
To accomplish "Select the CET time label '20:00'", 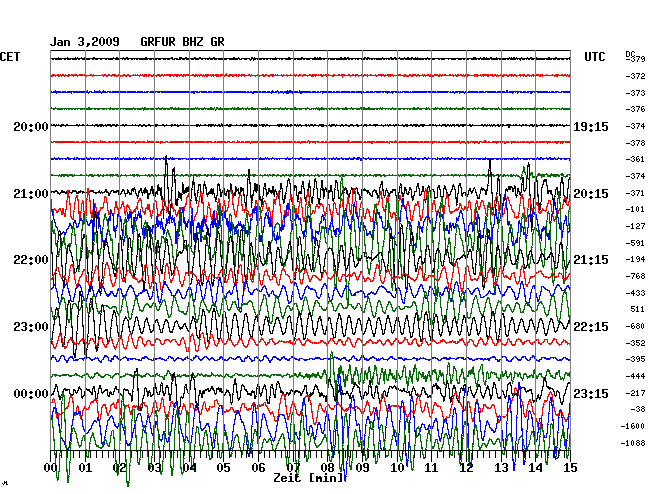I will (31, 126).
